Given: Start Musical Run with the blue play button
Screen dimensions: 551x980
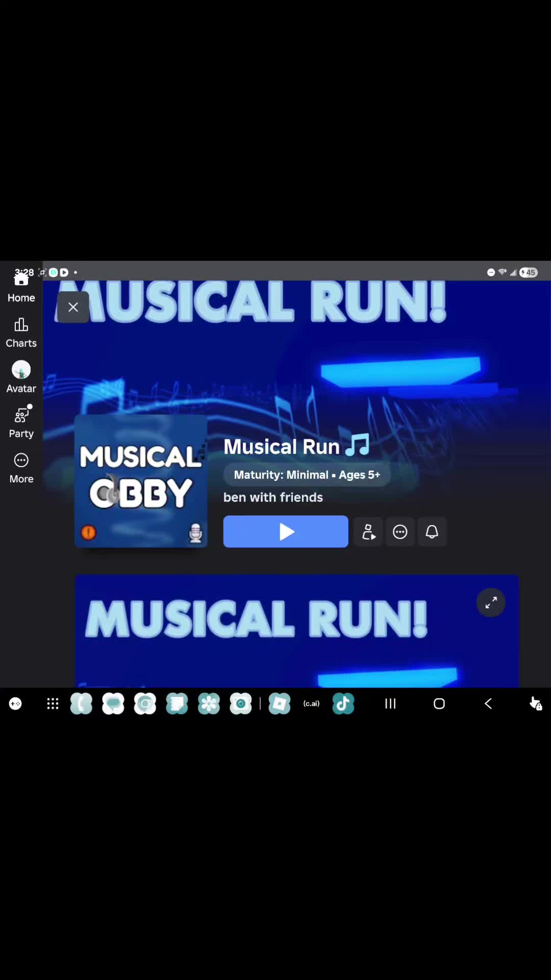Looking at the screenshot, I should tap(286, 532).
